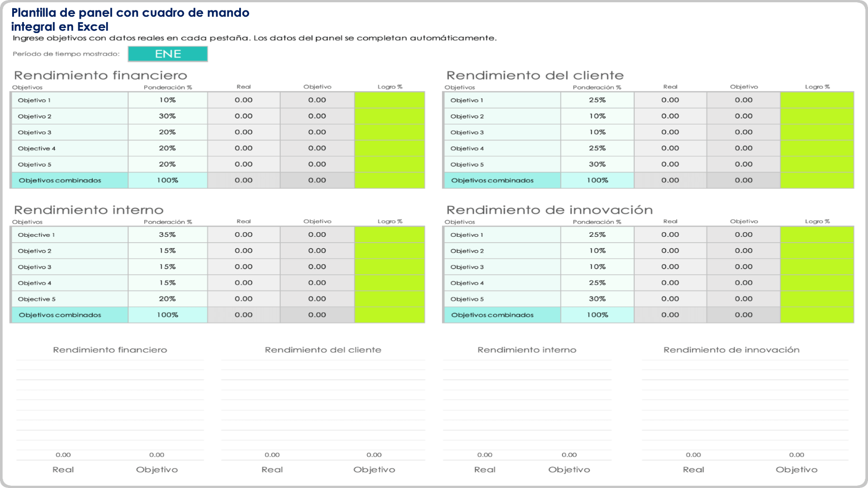Screen dimensions: 868x488
Task: Click Objetivo value for innovación Objetivo 2
Action: point(744,251)
